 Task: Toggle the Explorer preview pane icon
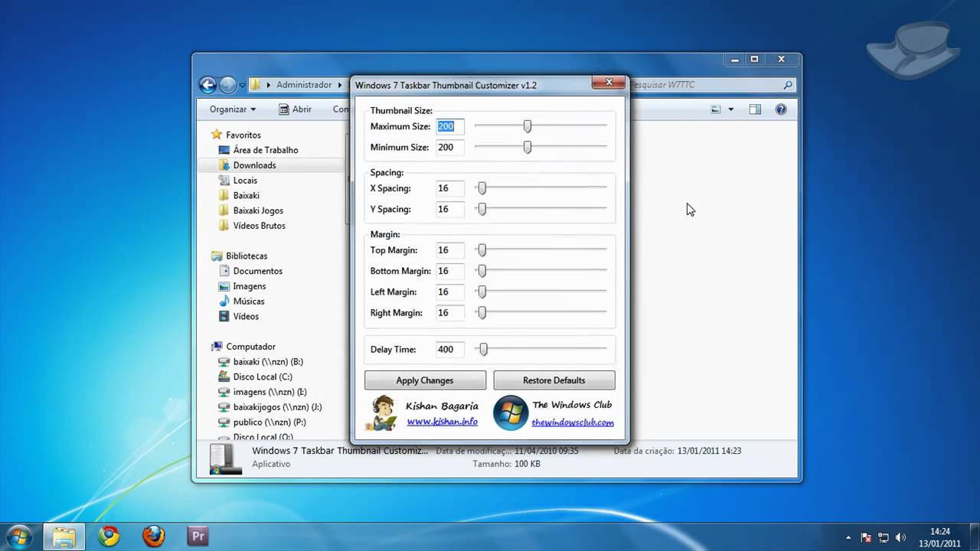pyautogui.click(x=755, y=109)
